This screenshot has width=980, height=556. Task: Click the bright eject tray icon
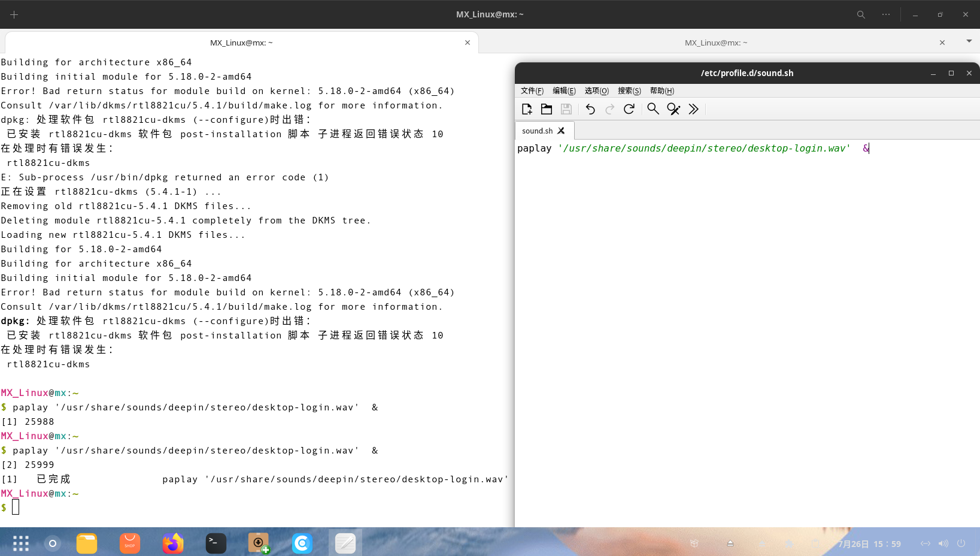730,543
